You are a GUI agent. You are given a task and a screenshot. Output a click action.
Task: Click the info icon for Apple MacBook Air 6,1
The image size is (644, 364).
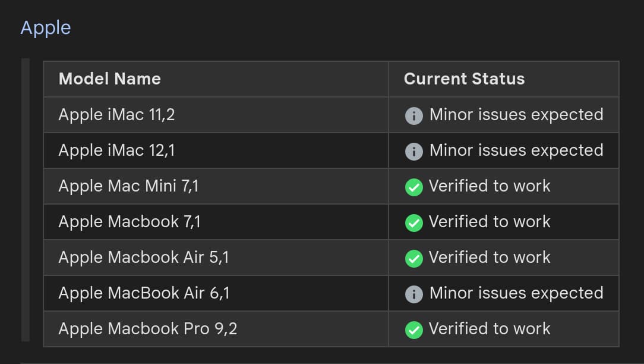click(x=413, y=294)
